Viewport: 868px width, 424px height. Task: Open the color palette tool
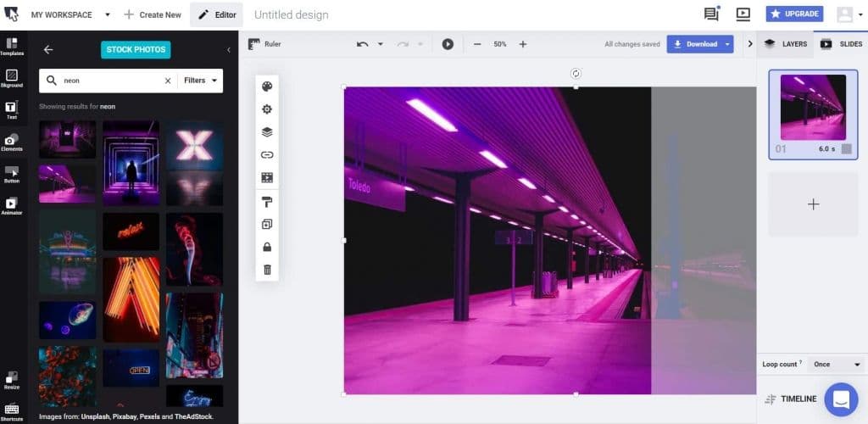(267, 86)
